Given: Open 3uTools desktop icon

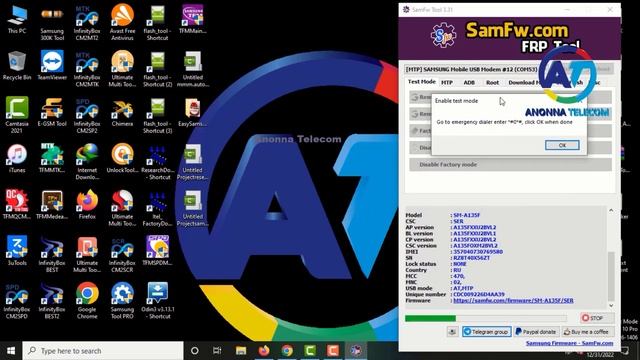Looking at the screenshot, I should [17, 251].
